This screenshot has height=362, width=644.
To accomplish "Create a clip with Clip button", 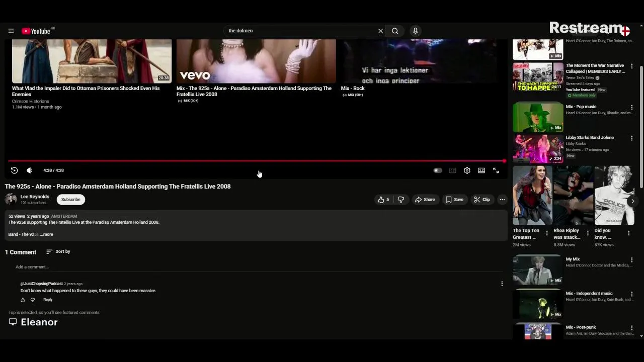I will (x=482, y=200).
